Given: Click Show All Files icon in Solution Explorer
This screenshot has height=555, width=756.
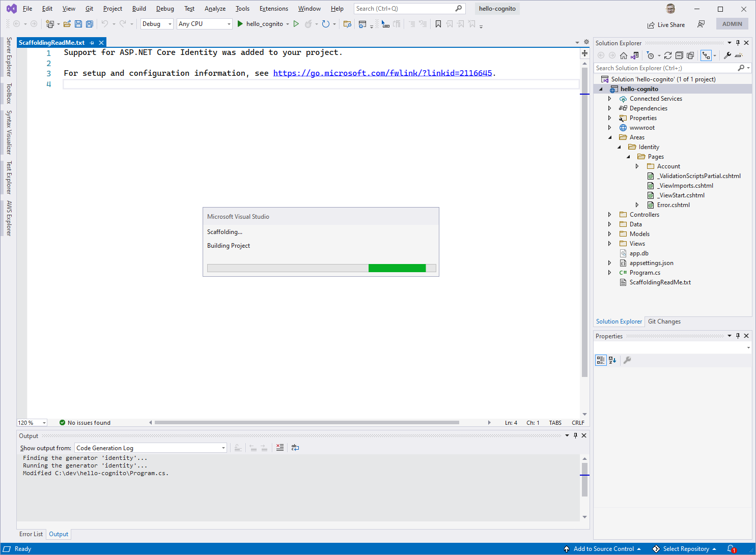Looking at the screenshot, I should (x=690, y=55).
